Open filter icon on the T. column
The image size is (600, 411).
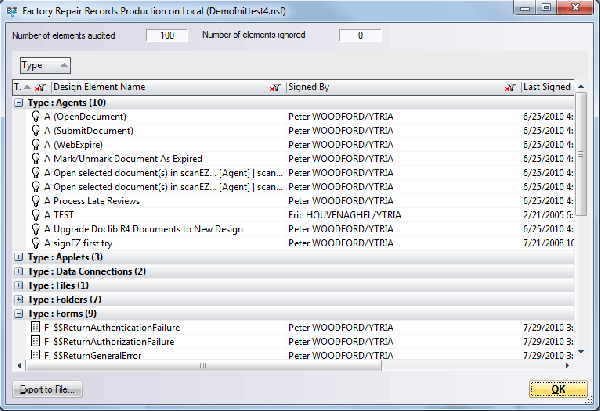(40, 88)
